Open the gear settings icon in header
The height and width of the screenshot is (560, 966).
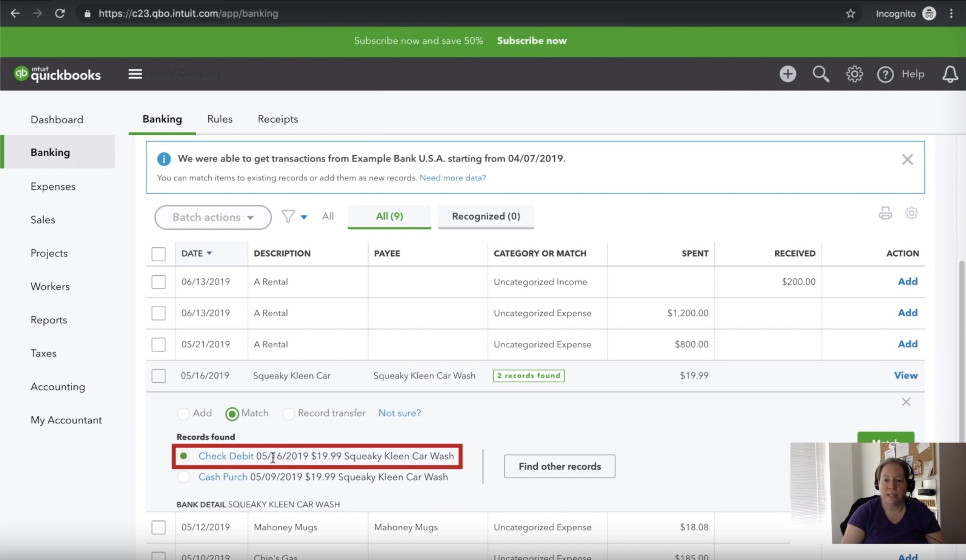(x=854, y=74)
